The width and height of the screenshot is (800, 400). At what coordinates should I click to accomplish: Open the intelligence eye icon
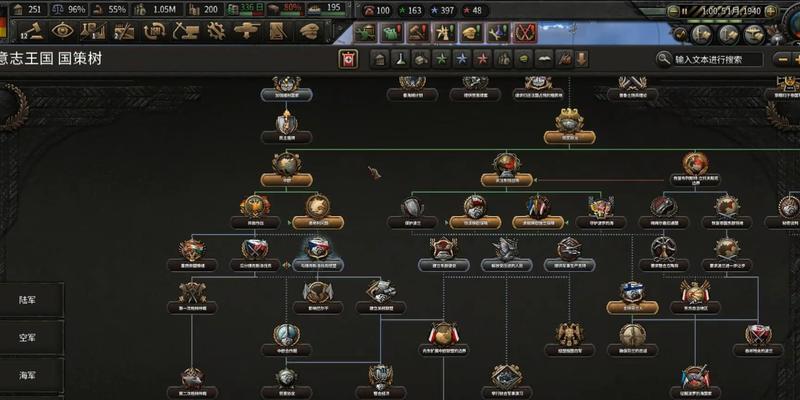click(62, 32)
